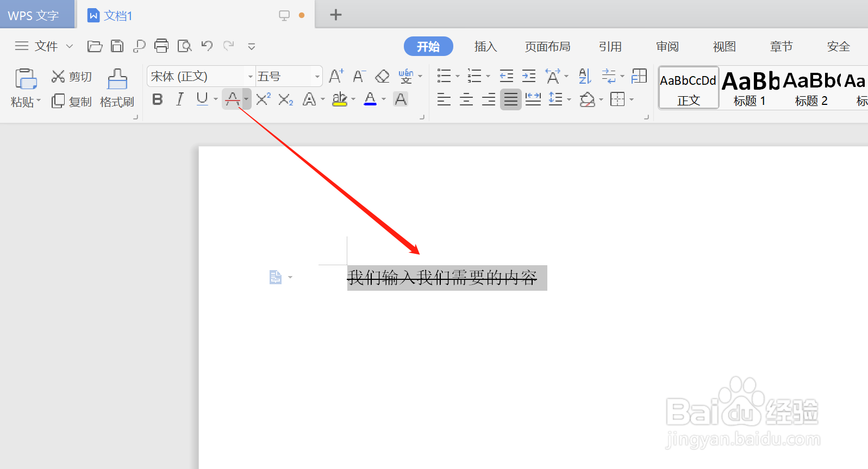
Task: Open phonetic guide icon
Action: pos(406,76)
